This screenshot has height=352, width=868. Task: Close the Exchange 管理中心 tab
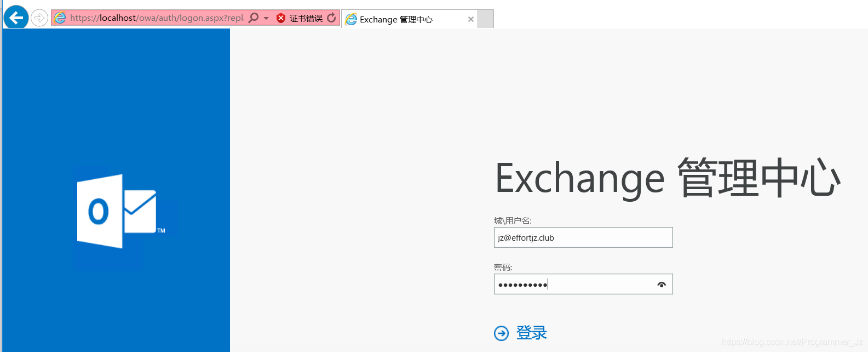(471, 19)
